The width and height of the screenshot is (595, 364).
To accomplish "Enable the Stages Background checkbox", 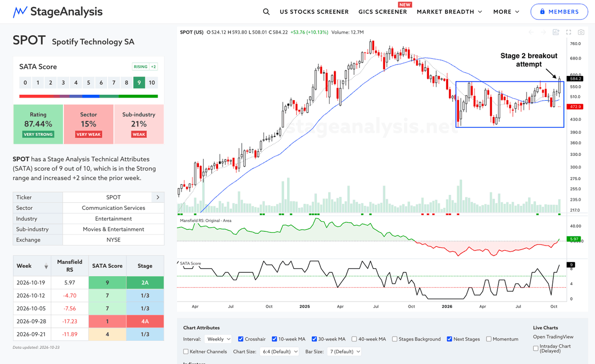I will (x=394, y=339).
